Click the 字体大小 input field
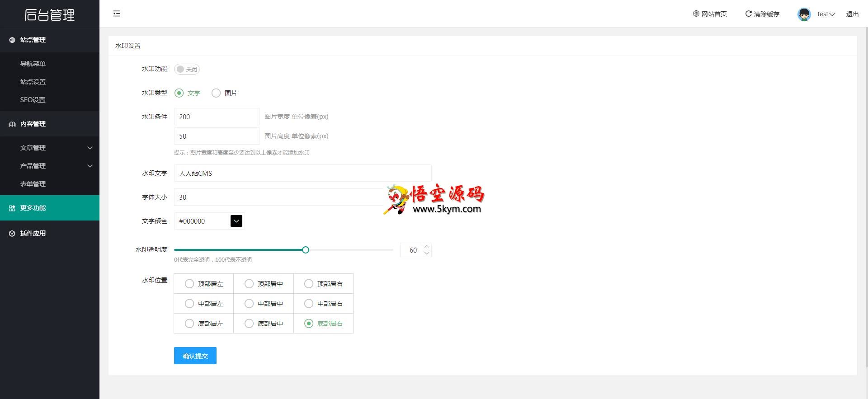 tap(303, 197)
